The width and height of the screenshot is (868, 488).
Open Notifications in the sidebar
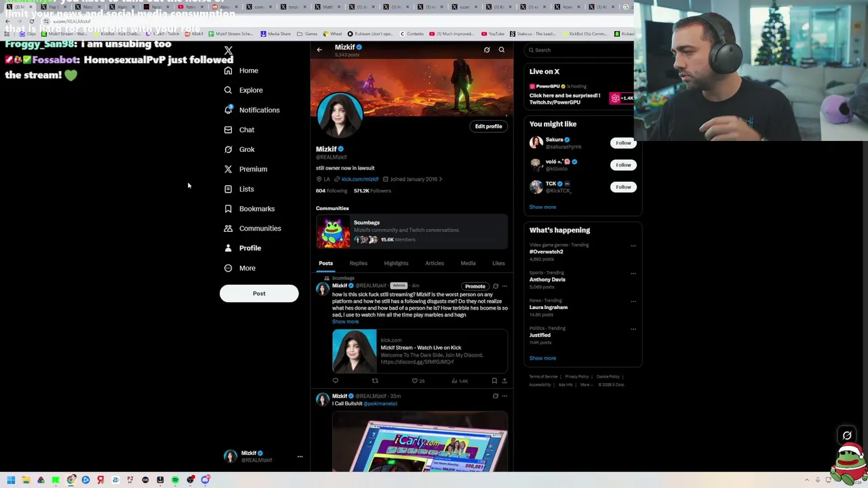click(252, 110)
